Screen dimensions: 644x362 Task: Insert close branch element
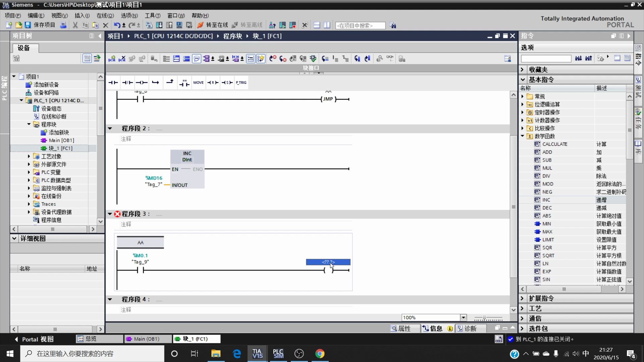(170, 82)
